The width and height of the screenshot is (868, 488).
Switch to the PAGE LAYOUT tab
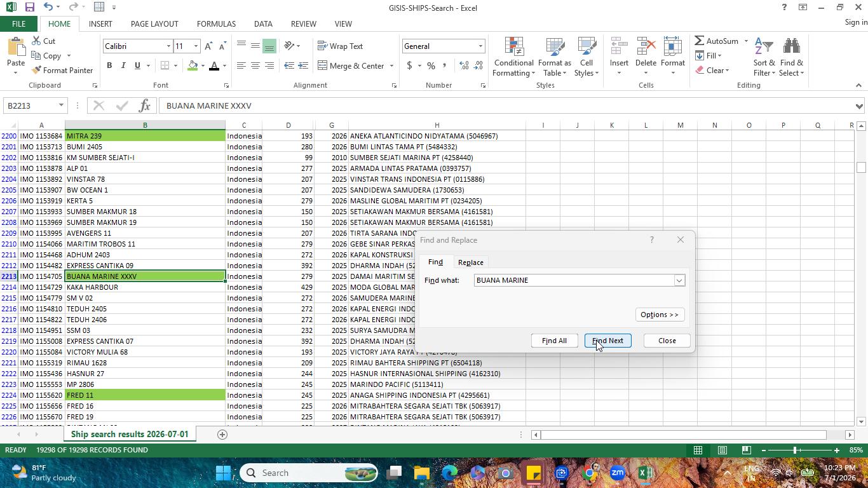[x=154, y=24]
